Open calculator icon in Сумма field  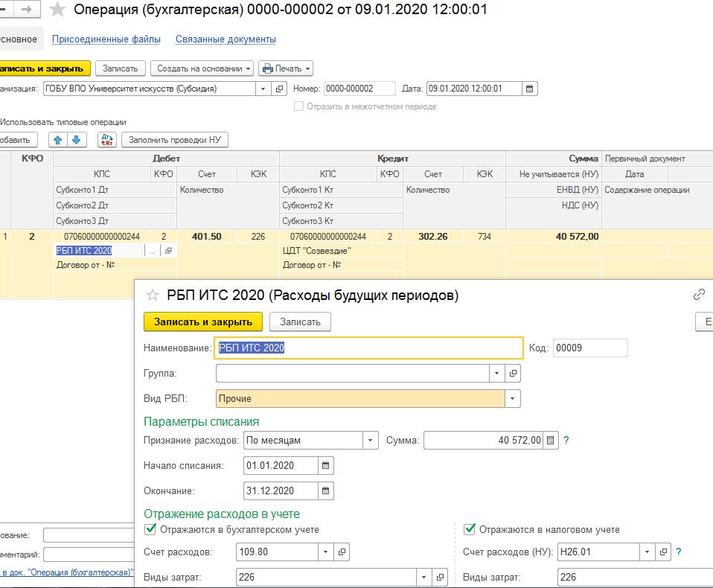550,441
